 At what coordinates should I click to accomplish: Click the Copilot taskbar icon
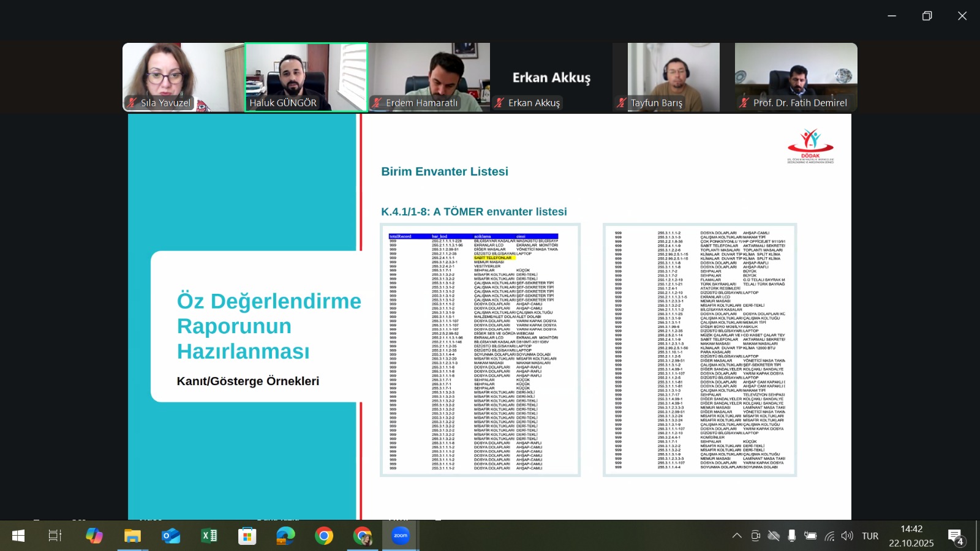pyautogui.click(x=94, y=536)
